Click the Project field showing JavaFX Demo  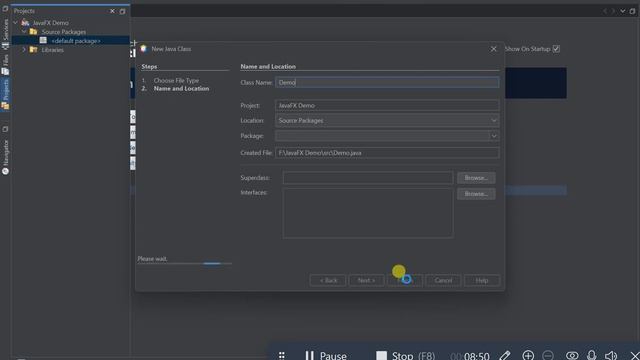[x=387, y=105]
